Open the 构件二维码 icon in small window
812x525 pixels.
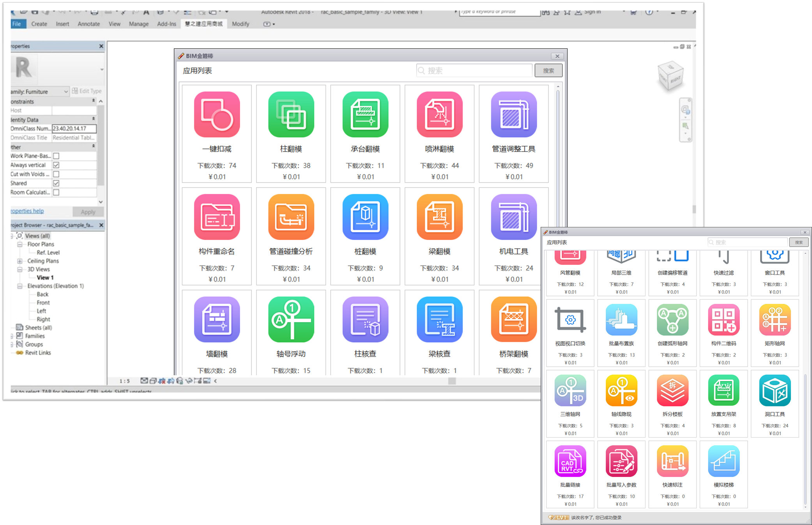724,320
